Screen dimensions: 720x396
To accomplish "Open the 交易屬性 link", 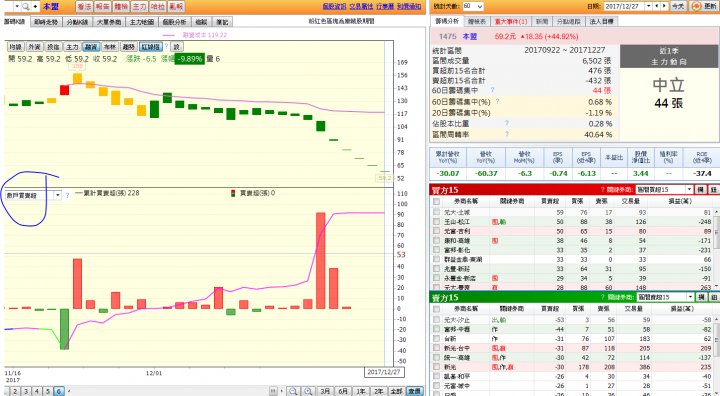I will pyautogui.click(x=361, y=6).
